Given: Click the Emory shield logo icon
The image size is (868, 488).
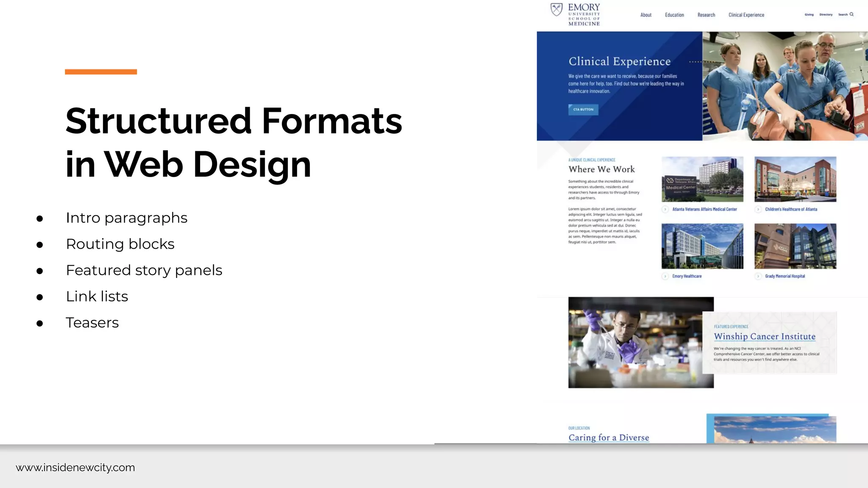Looking at the screenshot, I should (x=556, y=9).
